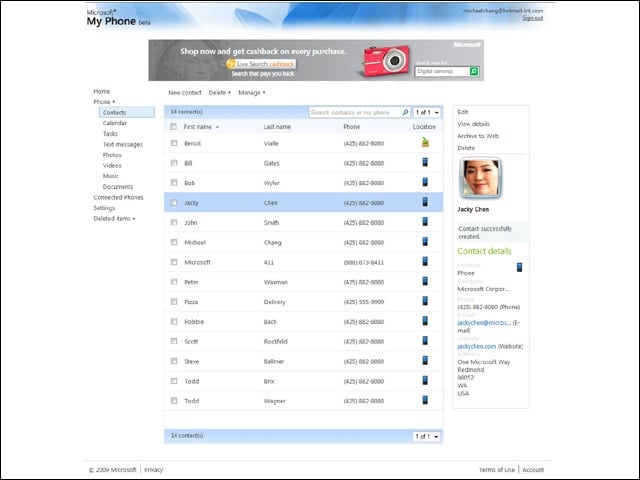Viewport: 640px width, 480px height.
Task: Open Tasks in the sidebar
Action: pyautogui.click(x=110, y=133)
